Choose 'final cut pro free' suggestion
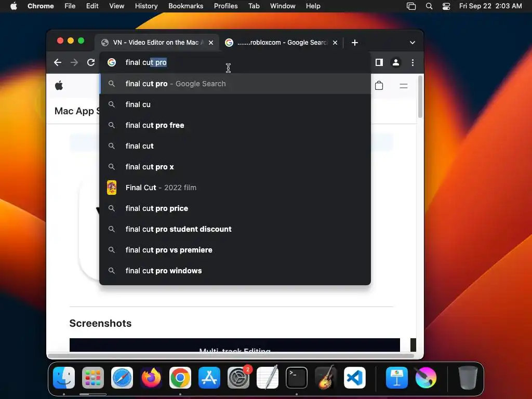 (235, 125)
